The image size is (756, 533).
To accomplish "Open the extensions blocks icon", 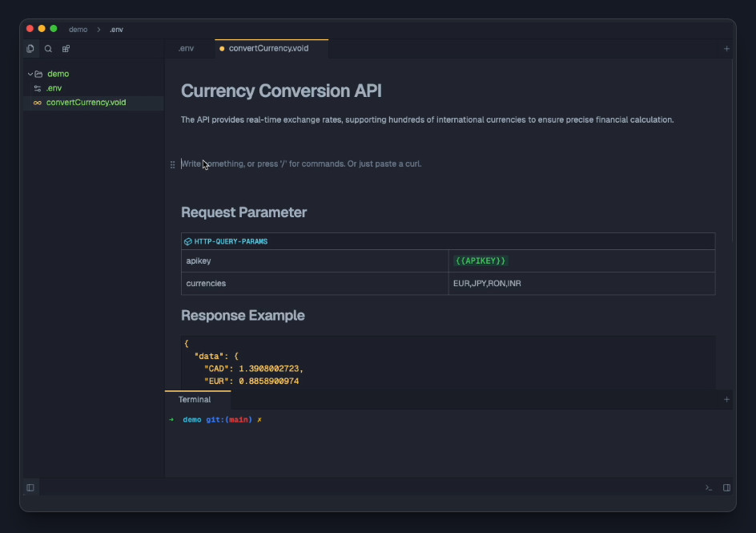I will [x=66, y=49].
